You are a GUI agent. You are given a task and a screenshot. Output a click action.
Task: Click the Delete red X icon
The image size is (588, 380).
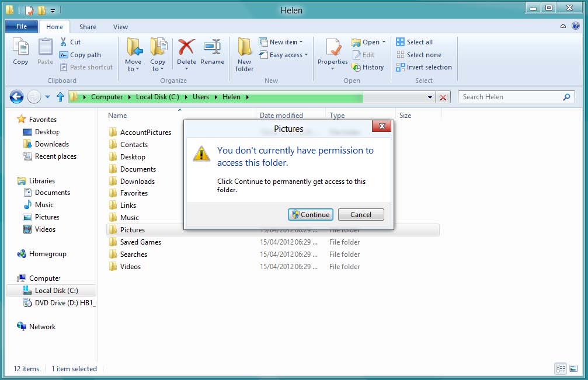tap(186, 48)
